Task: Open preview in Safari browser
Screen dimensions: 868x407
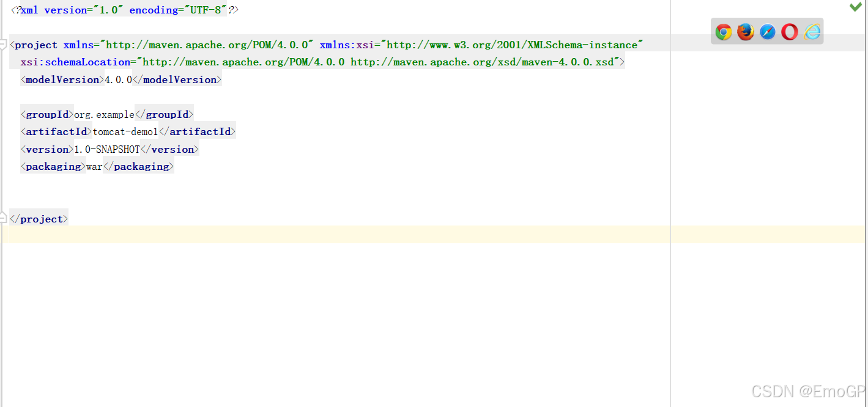Action: [768, 32]
